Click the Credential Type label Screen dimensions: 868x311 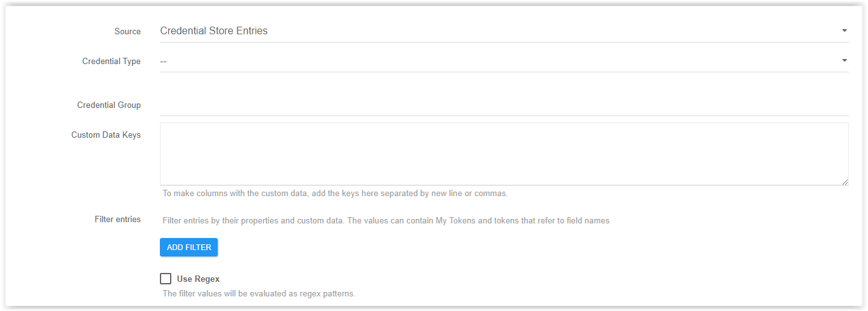(112, 62)
